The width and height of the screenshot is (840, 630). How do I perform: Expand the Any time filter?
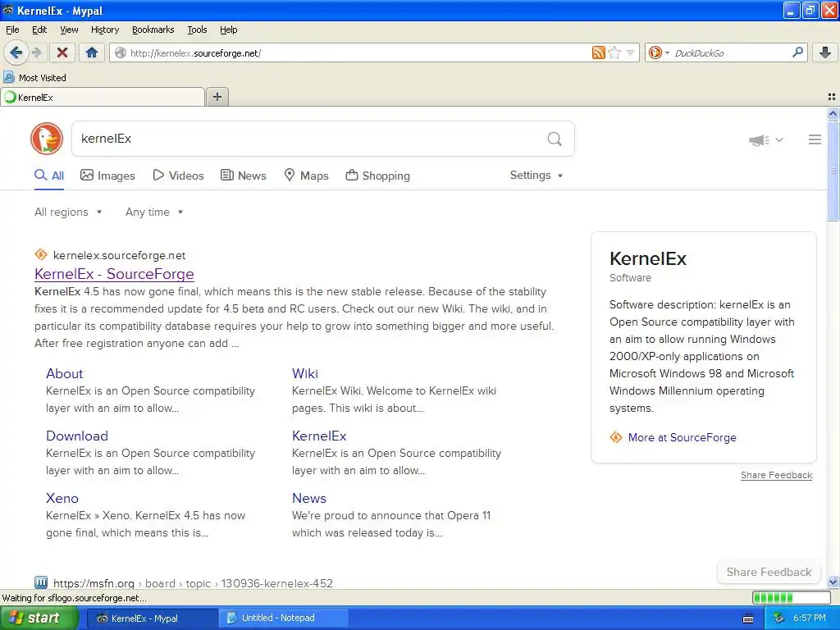click(154, 212)
